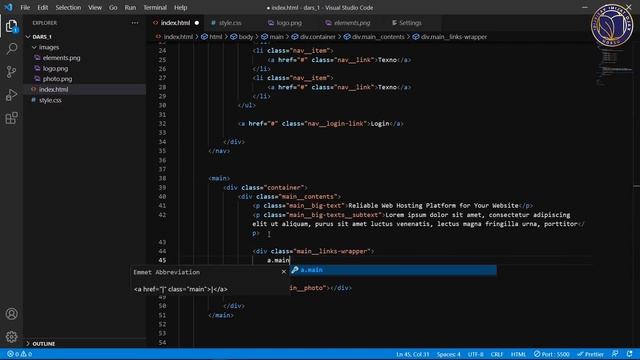
Task: Click line number 38
Action: pyautogui.click(x=162, y=178)
